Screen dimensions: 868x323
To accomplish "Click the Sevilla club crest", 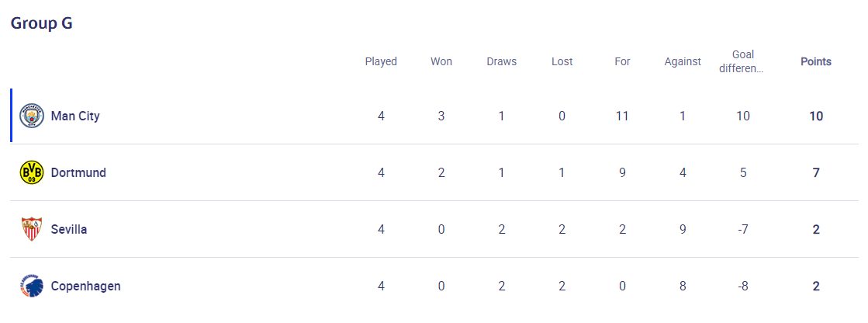I will [32, 229].
